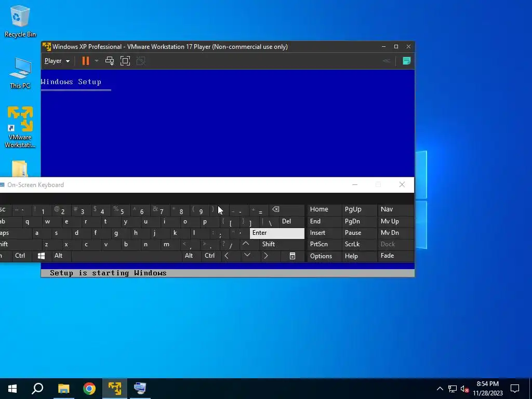The width and height of the screenshot is (532, 399).
Task: Open the Recycle Bin desktop icon
Action: click(x=20, y=21)
